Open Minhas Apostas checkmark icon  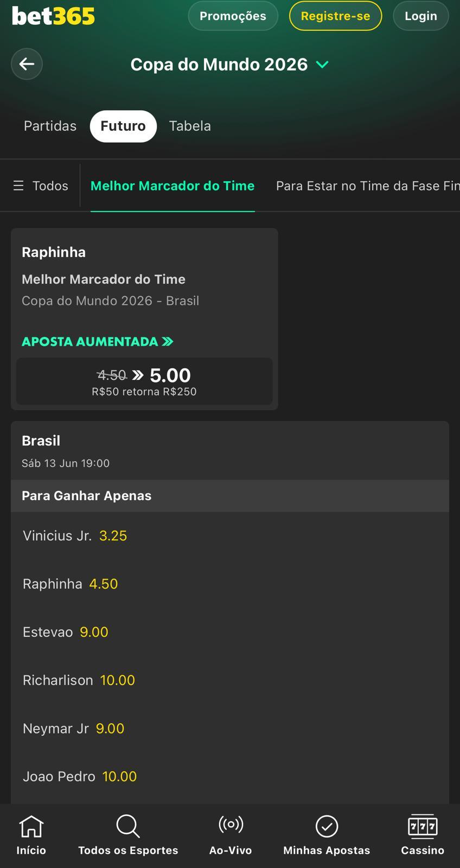click(326, 827)
